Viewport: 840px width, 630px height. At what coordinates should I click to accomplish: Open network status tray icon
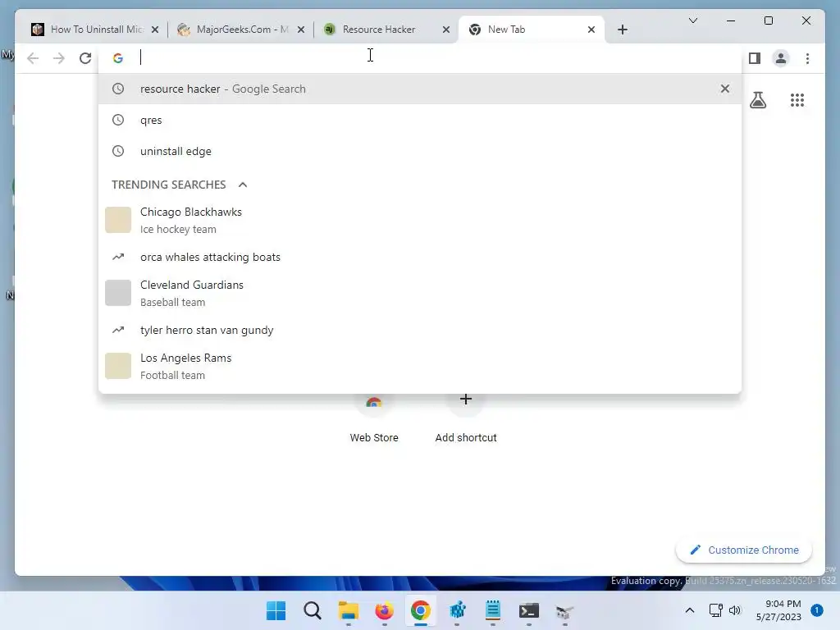click(715, 610)
